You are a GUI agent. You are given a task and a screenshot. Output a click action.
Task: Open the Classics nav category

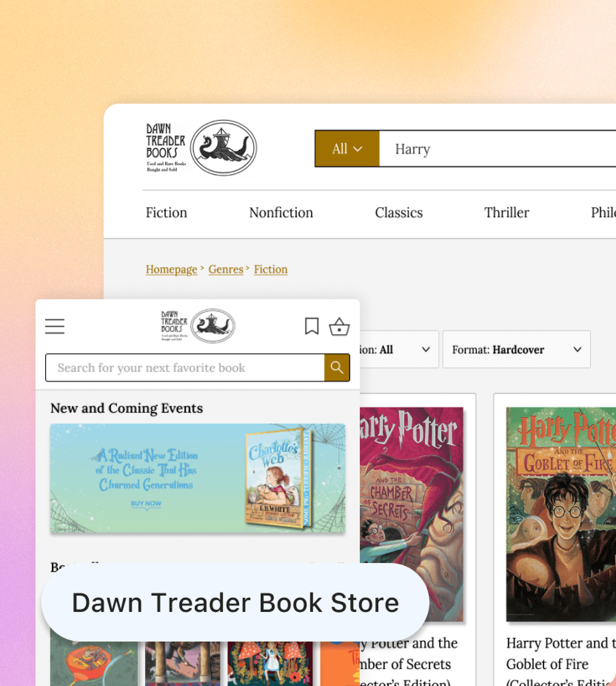399,213
